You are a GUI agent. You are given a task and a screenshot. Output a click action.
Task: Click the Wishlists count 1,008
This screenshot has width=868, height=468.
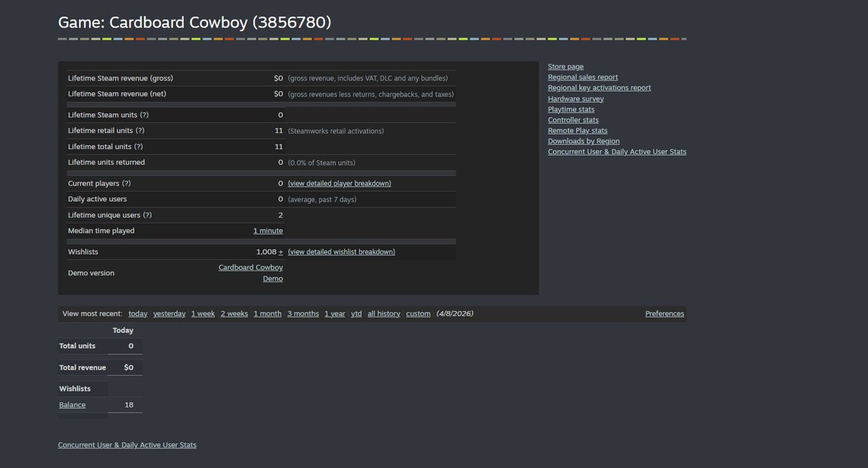click(x=266, y=252)
